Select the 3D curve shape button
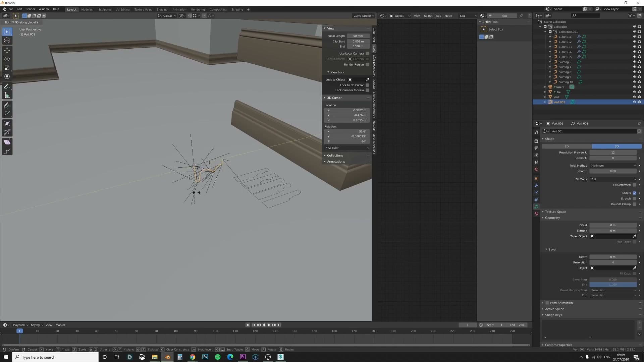The height and width of the screenshot is (362, 644). coord(616,146)
